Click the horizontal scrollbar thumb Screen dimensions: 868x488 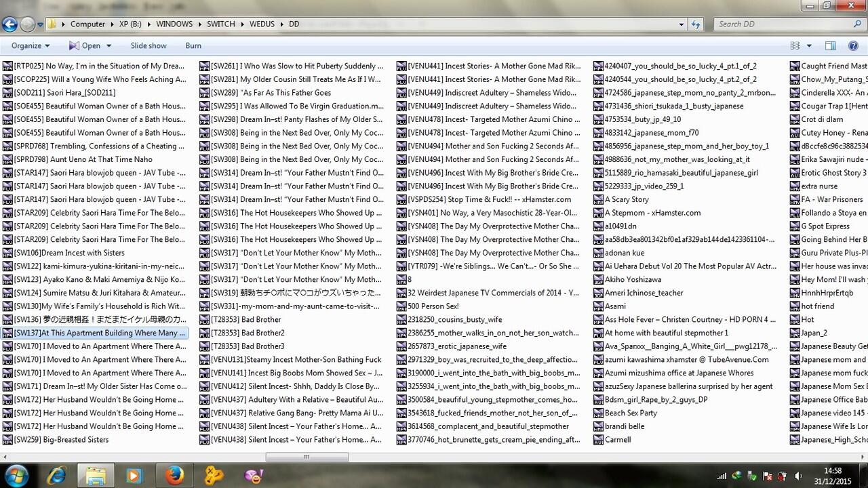[x=307, y=457]
